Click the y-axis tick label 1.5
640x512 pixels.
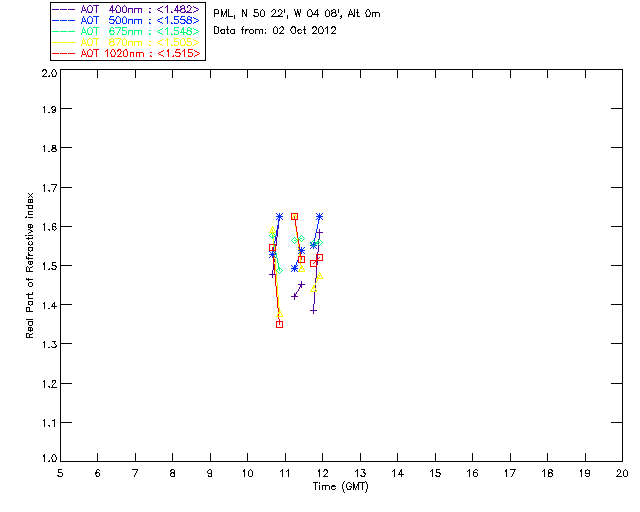pyautogui.click(x=50, y=266)
